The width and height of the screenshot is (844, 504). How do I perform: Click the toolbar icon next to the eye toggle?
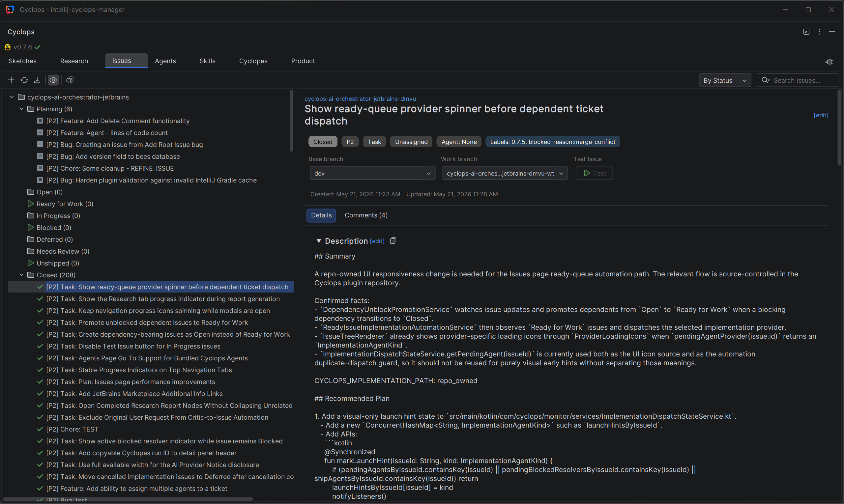pyautogui.click(x=70, y=80)
